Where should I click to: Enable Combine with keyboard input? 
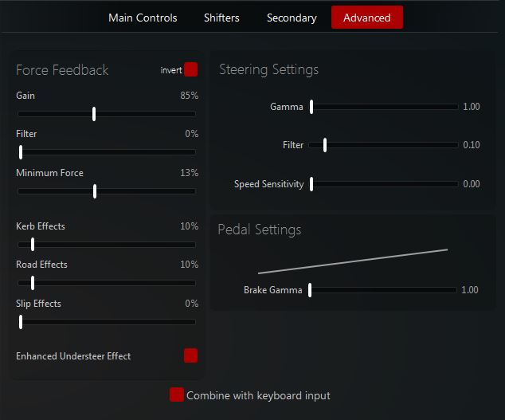177,395
